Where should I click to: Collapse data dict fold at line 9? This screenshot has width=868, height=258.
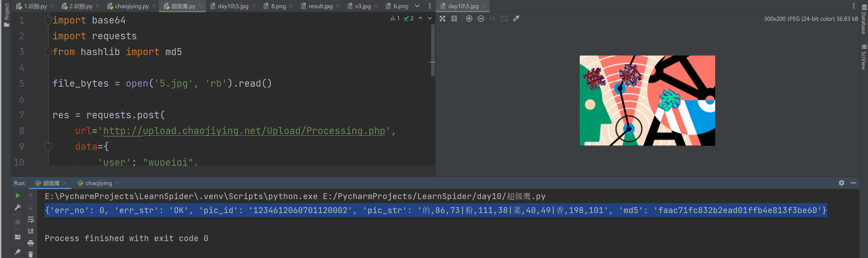[48, 147]
